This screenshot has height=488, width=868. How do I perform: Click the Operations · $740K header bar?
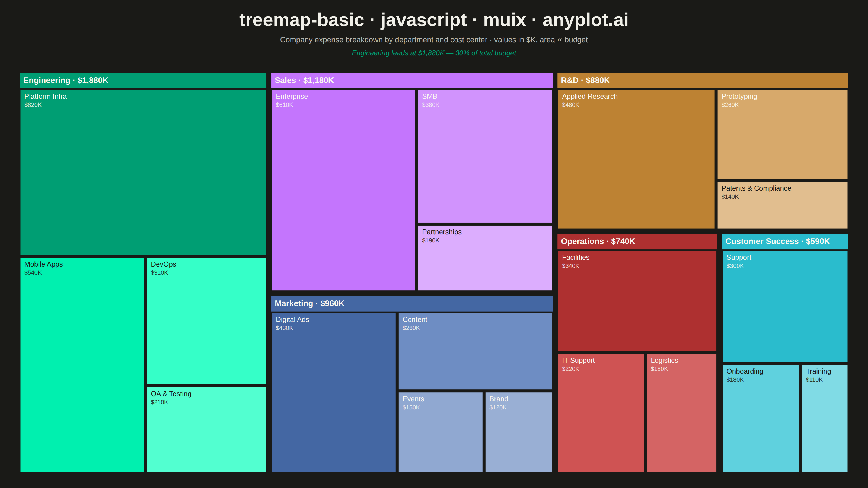[637, 242]
